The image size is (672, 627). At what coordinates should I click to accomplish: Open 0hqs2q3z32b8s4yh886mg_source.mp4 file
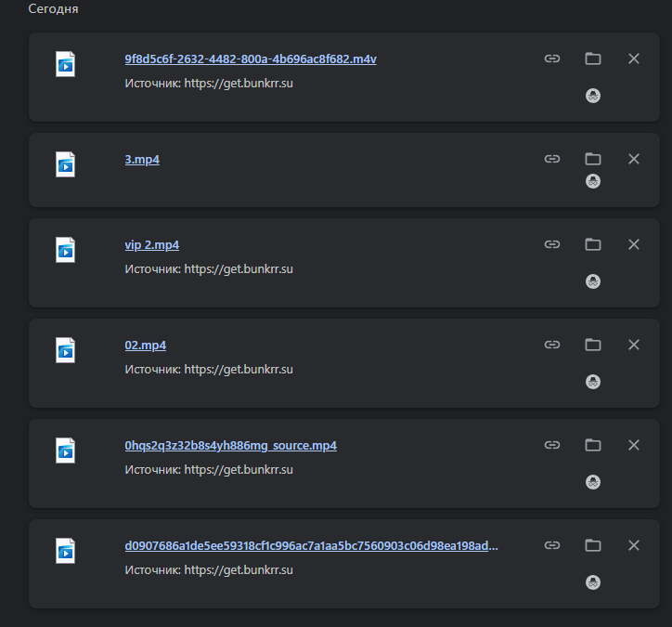pos(231,445)
